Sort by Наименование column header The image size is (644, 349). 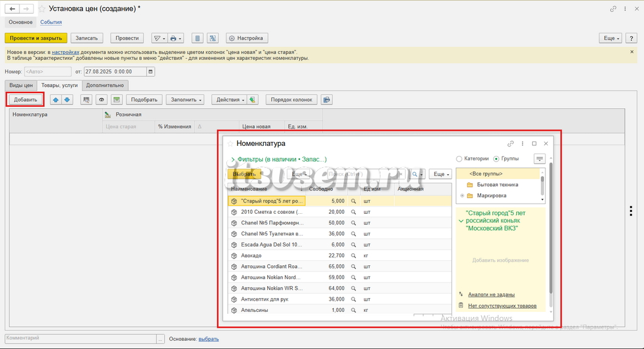[267, 189]
